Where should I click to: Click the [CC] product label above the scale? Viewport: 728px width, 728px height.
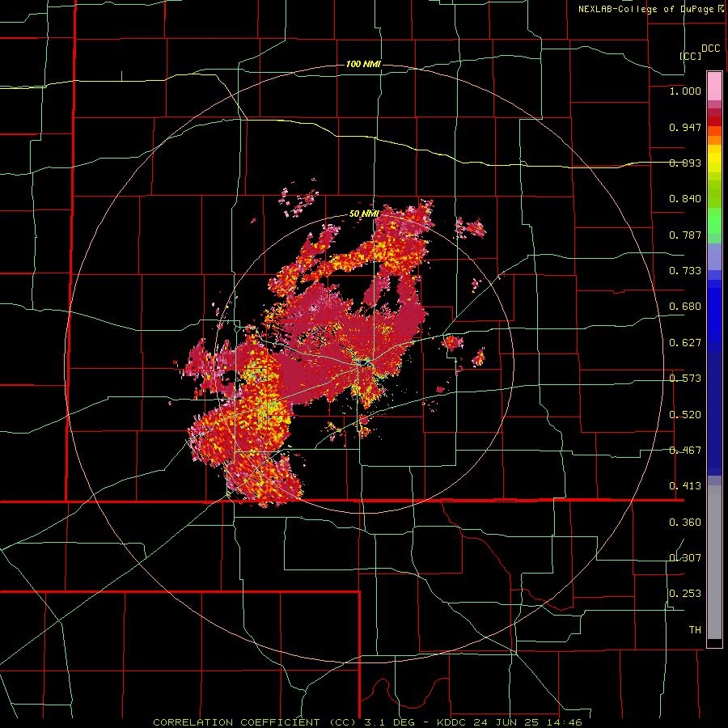(691, 56)
